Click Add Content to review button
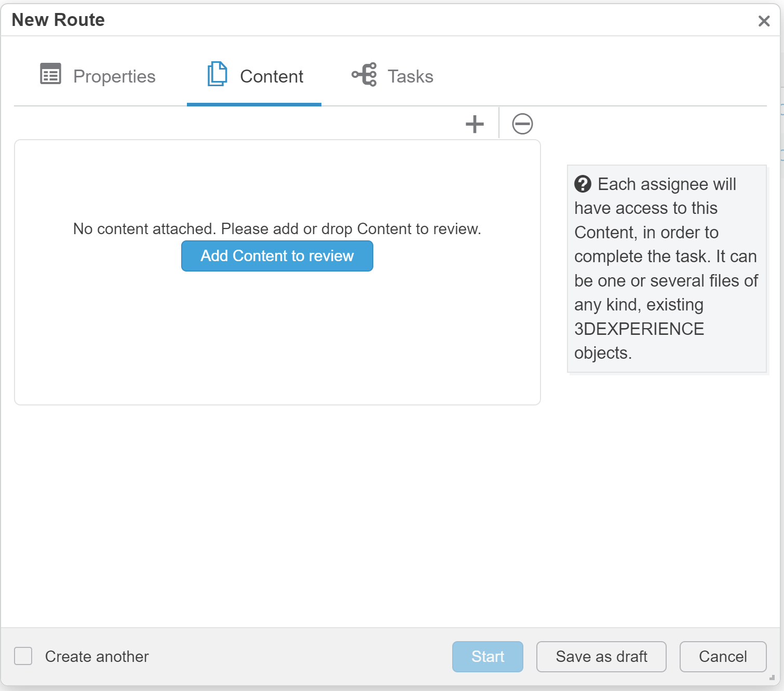The image size is (784, 691). click(277, 256)
